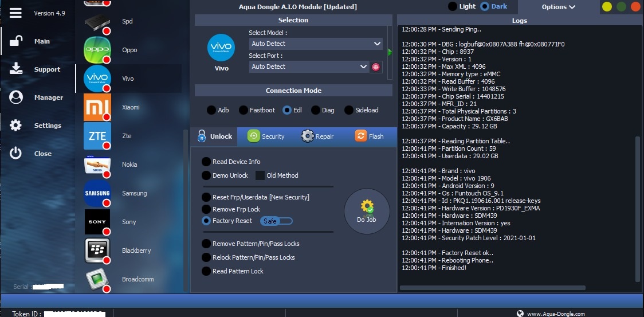The image size is (644, 317).
Task: Click the Vivo logo in Selection panel
Action: (x=221, y=48)
